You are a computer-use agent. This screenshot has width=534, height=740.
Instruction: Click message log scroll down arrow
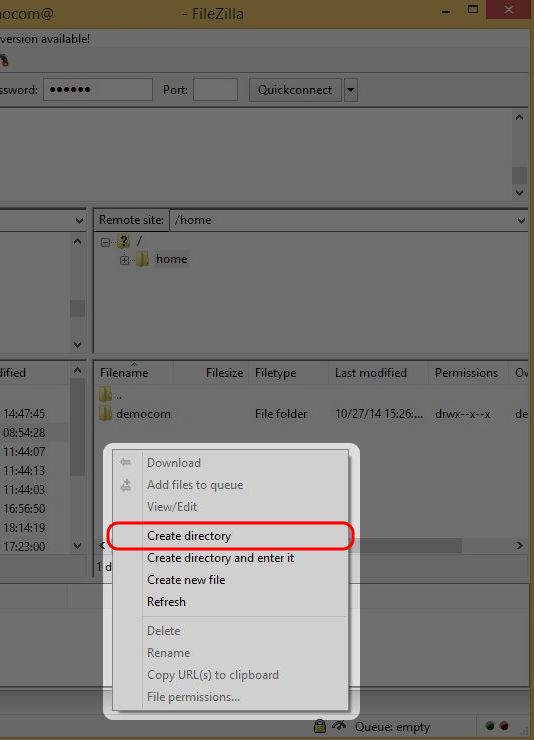[519, 193]
